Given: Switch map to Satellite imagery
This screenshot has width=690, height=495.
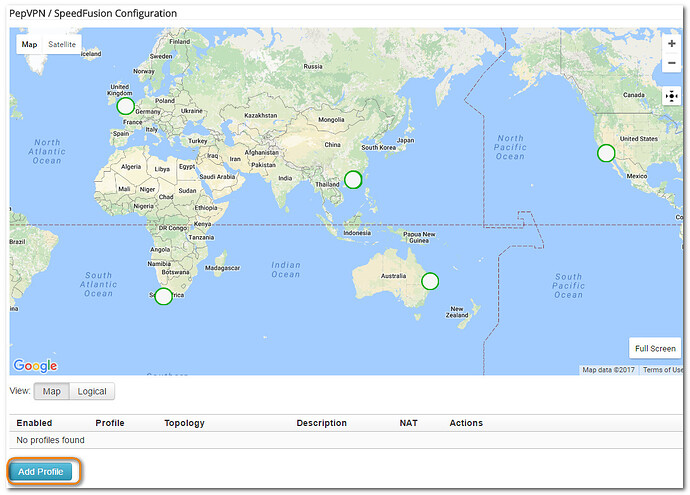Looking at the screenshot, I should click(62, 44).
